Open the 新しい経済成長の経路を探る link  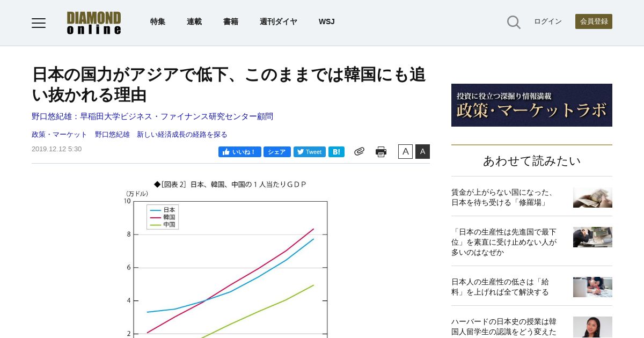pos(182,135)
